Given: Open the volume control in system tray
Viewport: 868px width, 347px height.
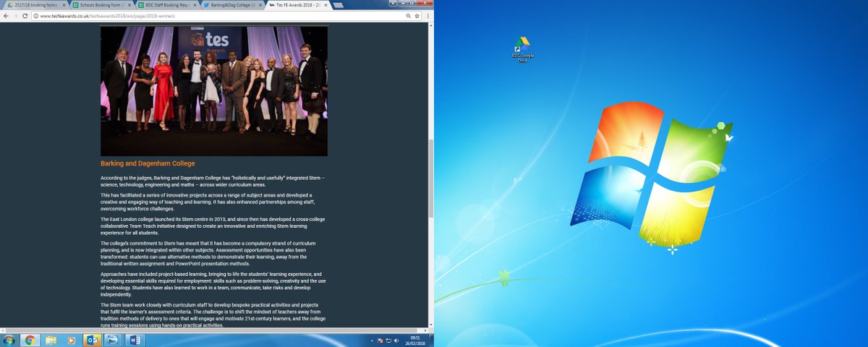Looking at the screenshot, I should pyautogui.click(x=396, y=340).
